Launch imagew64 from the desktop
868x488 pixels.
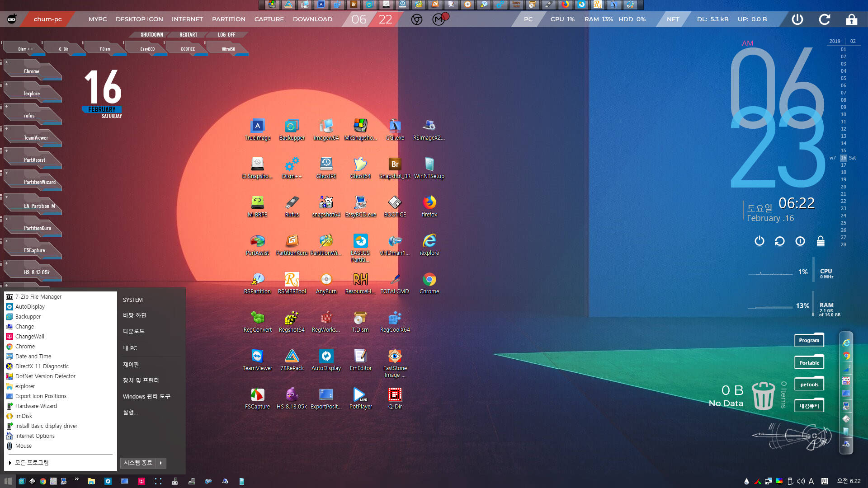click(326, 130)
